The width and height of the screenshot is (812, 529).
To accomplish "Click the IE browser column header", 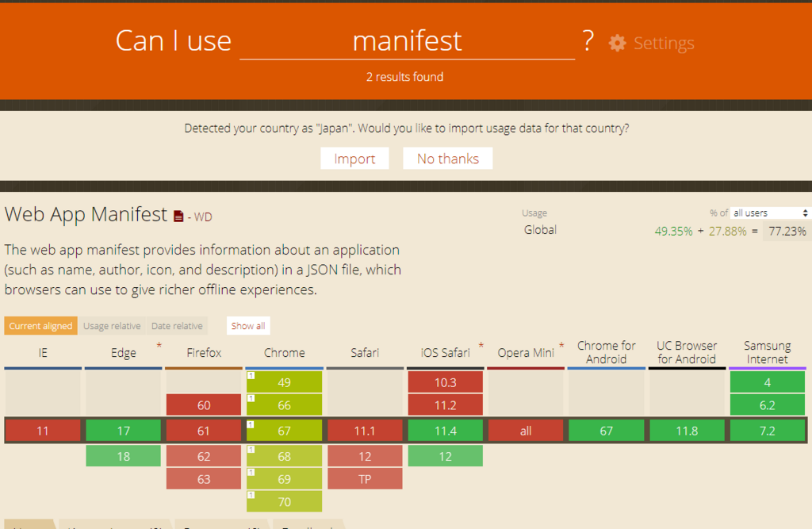I will (x=43, y=353).
